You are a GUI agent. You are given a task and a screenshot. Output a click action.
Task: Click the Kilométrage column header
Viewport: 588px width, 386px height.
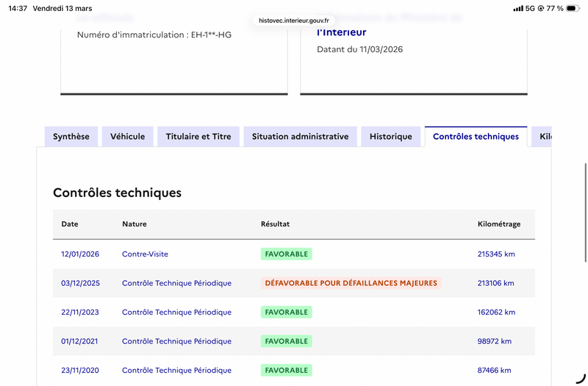click(499, 224)
